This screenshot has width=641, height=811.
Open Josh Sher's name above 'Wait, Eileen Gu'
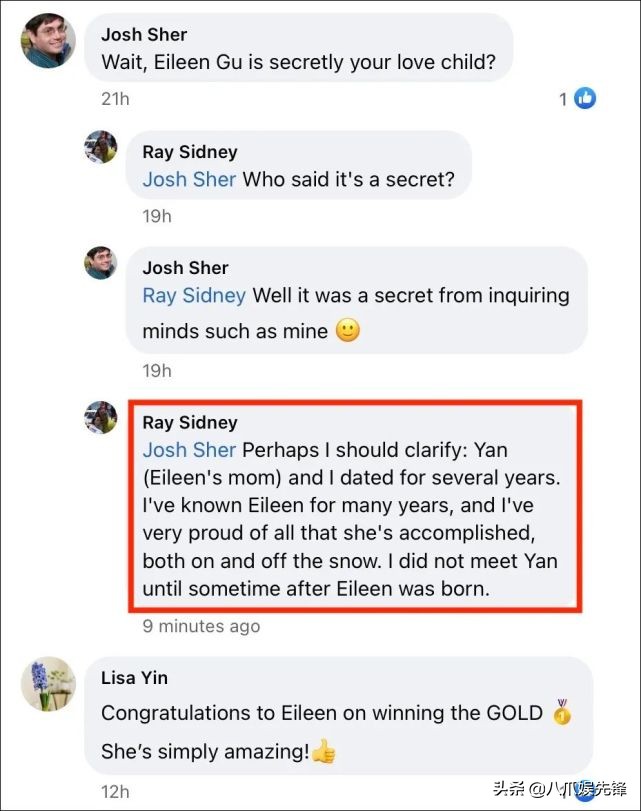point(144,35)
